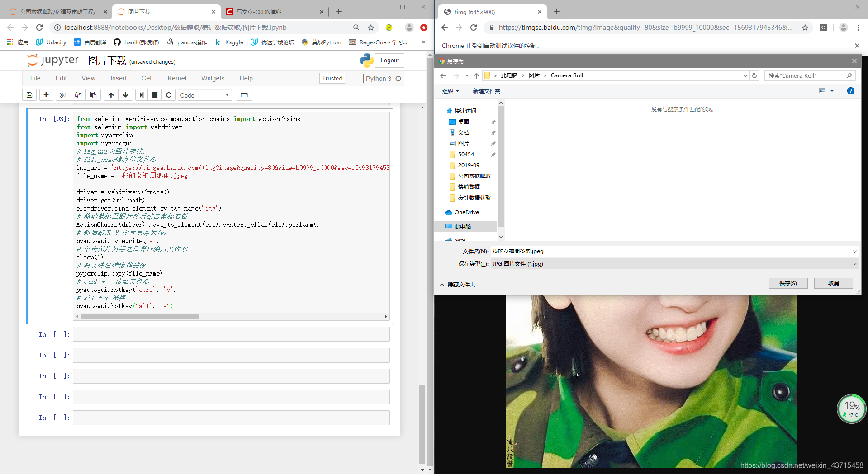The image size is (868, 474).
Task: Interrupt the kernel with stop icon
Action: click(x=155, y=95)
